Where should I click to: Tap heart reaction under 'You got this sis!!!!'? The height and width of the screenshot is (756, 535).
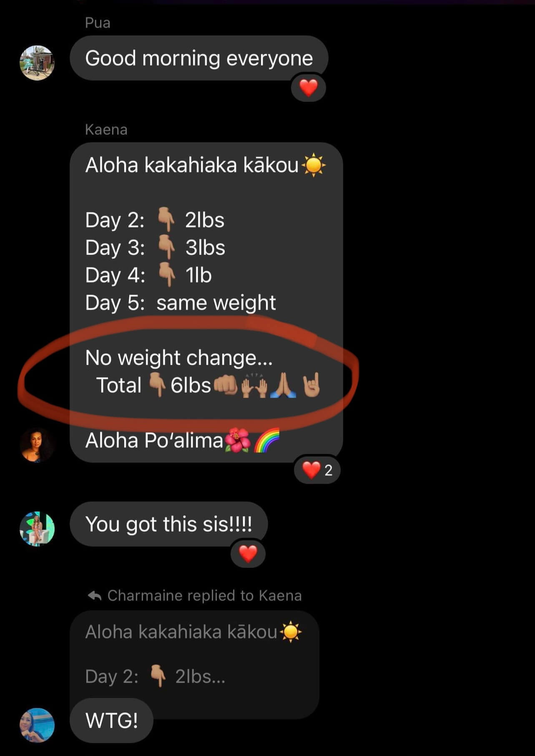(248, 554)
